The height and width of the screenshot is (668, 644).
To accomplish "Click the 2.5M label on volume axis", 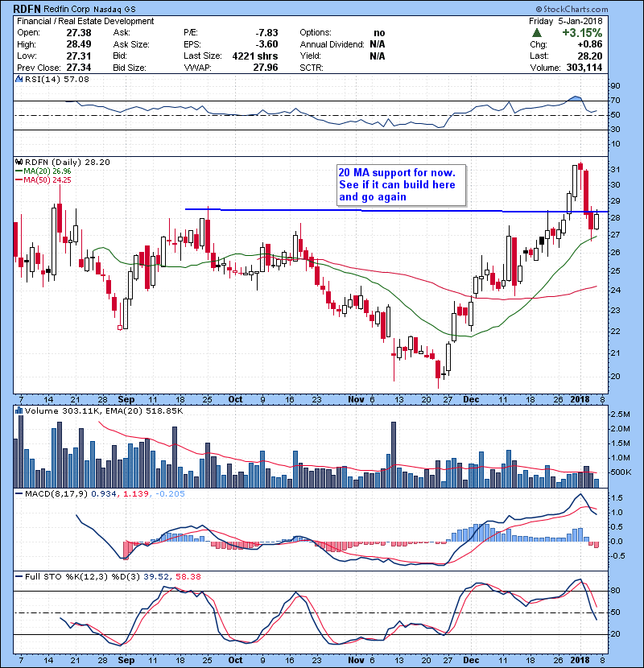I will [x=620, y=414].
